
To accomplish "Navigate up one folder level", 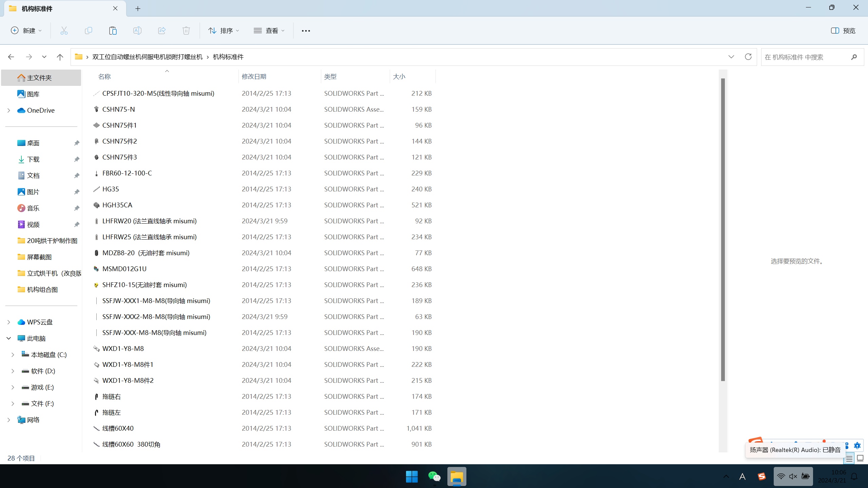I will [60, 57].
